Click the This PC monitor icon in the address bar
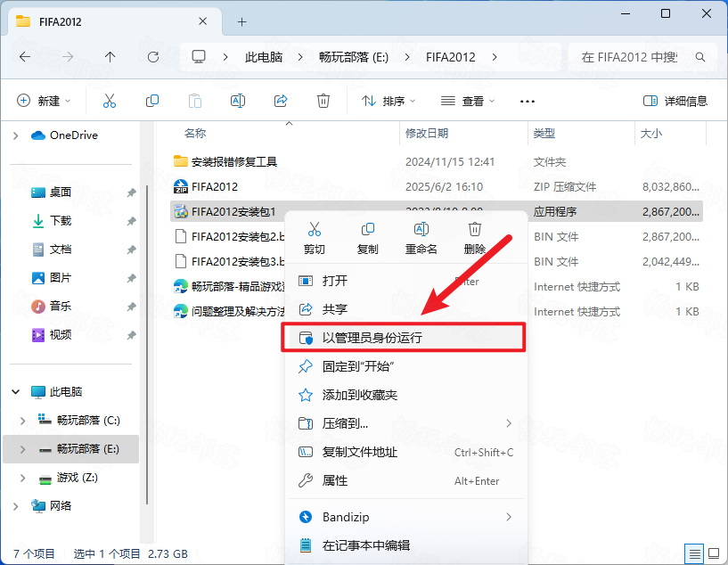 point(199,57)
